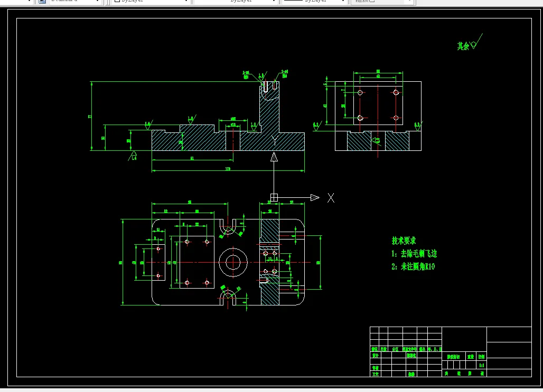Pick the 170 overall length dimension
Viewport: 543px width, 392px height.
(228, 169)
